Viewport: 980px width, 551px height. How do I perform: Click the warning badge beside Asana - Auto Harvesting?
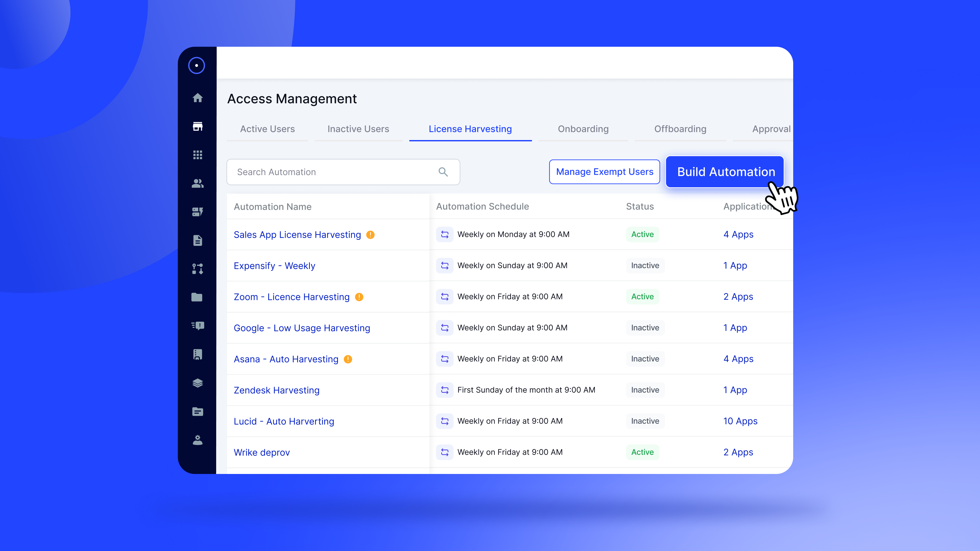coord(348,359)
